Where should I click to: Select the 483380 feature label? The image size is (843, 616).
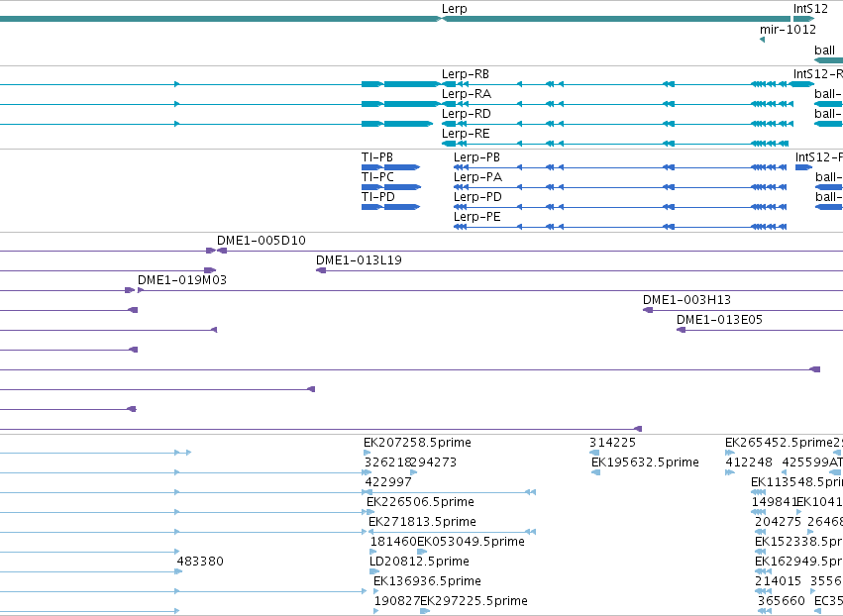pyautogui.click(x=200, y=562)
